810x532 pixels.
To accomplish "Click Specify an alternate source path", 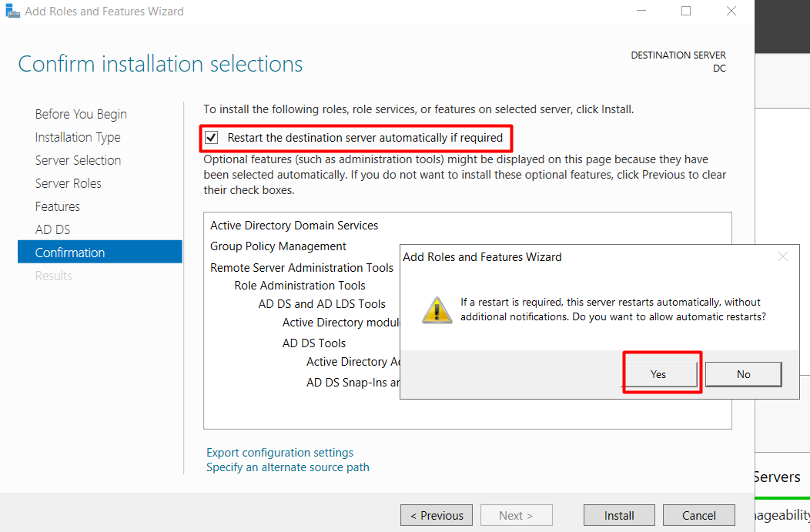I will tap(287, 467).
